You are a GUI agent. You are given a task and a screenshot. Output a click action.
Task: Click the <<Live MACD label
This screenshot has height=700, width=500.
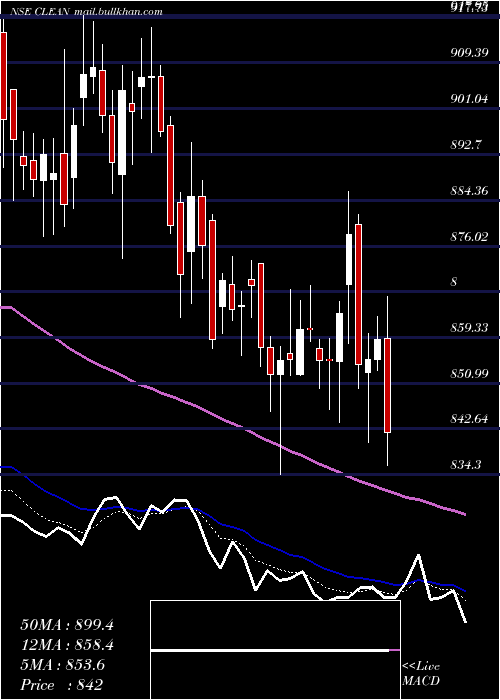421,674
